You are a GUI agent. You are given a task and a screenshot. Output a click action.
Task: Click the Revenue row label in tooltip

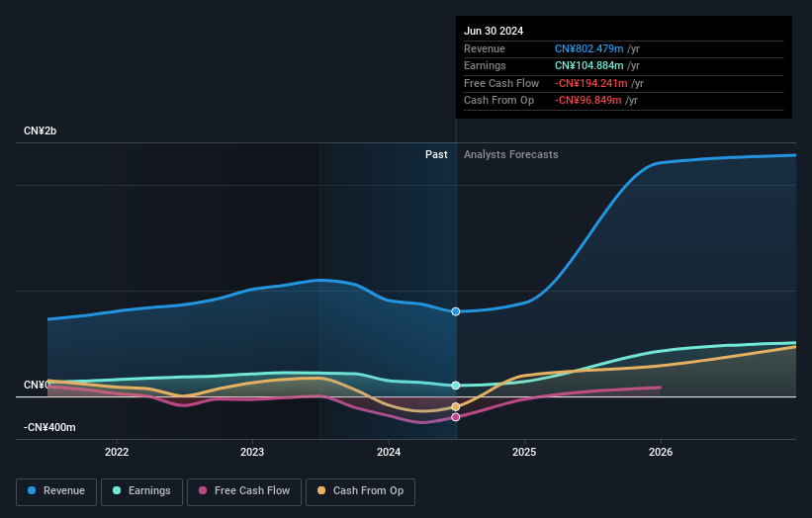pyautogui.click(x=485, y=48)
